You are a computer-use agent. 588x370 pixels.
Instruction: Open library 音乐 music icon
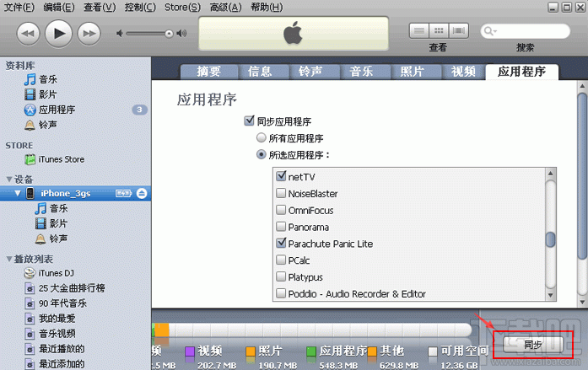point(30,79)
